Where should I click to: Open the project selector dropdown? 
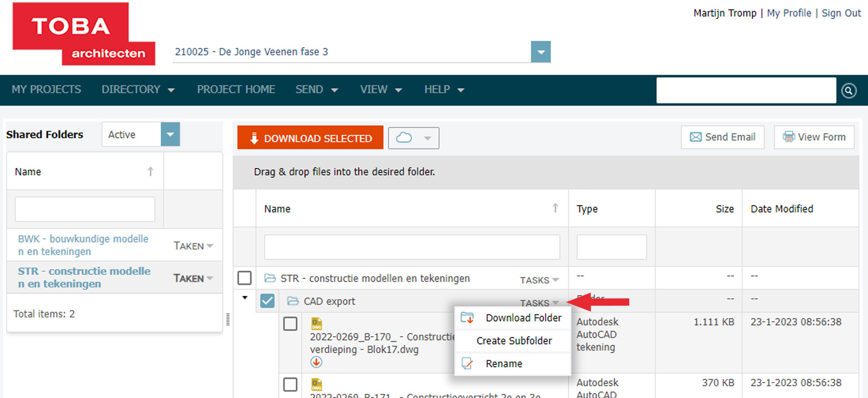pyautogui.click(x=541, y=52)
